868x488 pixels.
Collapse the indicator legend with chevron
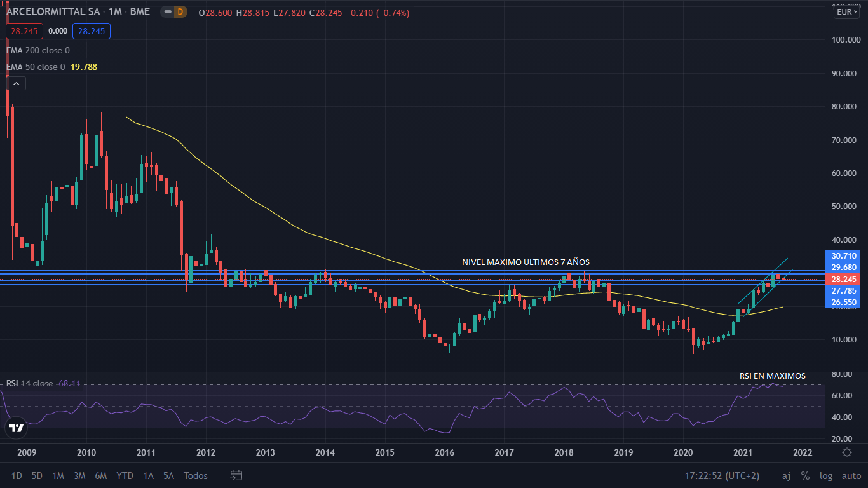tap(16, 83)
